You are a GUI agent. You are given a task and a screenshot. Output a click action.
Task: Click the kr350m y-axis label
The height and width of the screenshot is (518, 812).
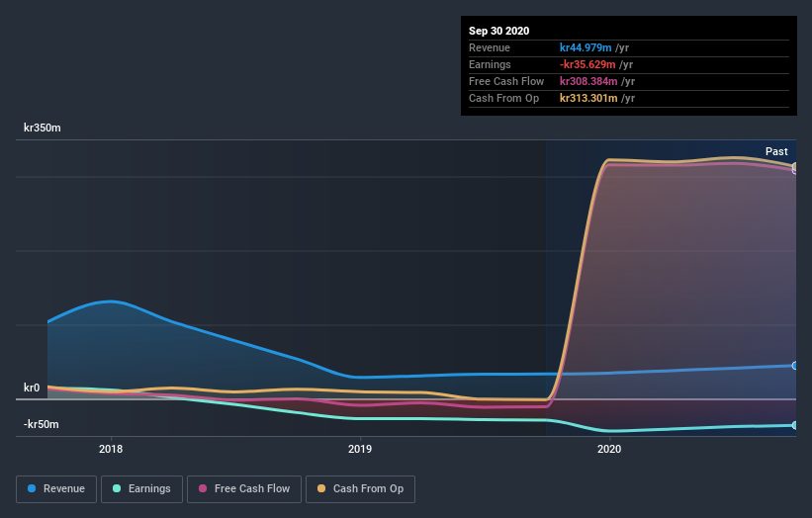tap(42, 128)
